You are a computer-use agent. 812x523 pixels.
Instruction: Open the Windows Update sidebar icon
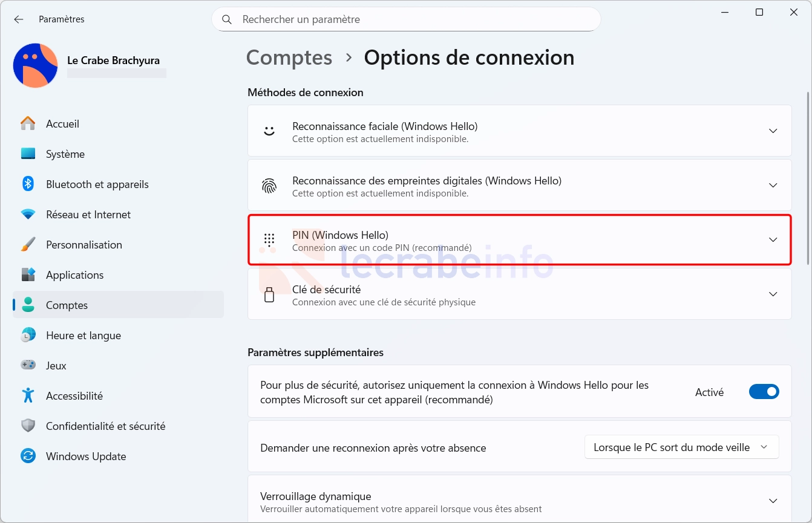pos(28,456)
